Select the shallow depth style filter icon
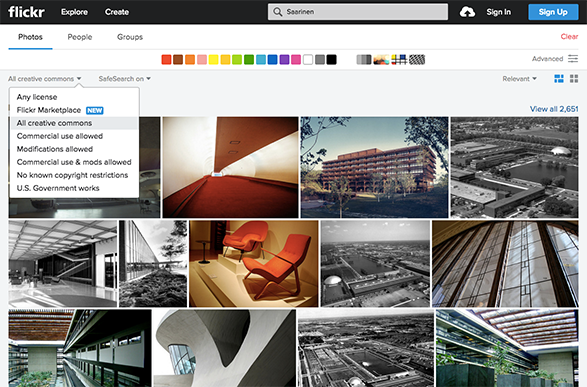Viewport: 587px width, 387px height. (381, 59)
